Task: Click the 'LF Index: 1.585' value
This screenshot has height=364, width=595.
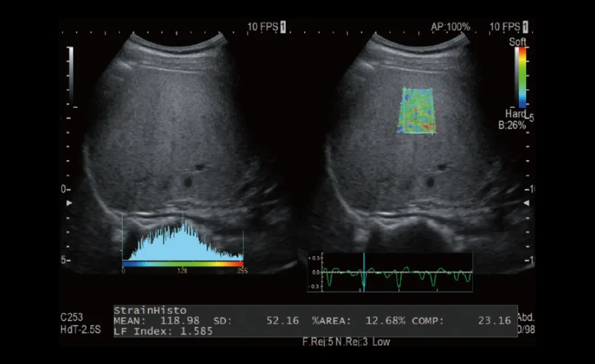Action: [x=163, y=331]
